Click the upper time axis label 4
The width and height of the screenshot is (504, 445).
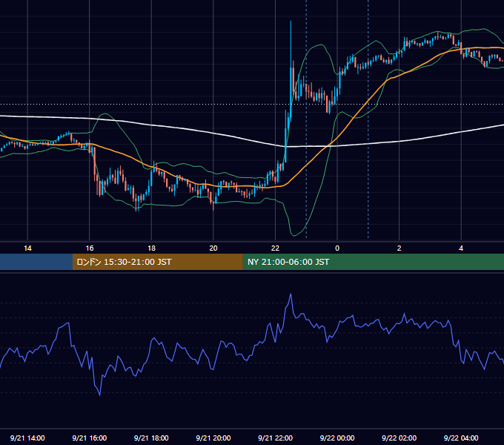pos(461,248)
